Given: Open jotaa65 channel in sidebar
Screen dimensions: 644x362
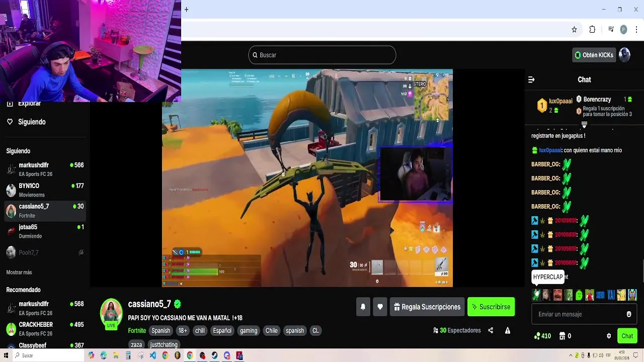Looking at the screenshot, I should pyautogui.click(x=45, y=231).
